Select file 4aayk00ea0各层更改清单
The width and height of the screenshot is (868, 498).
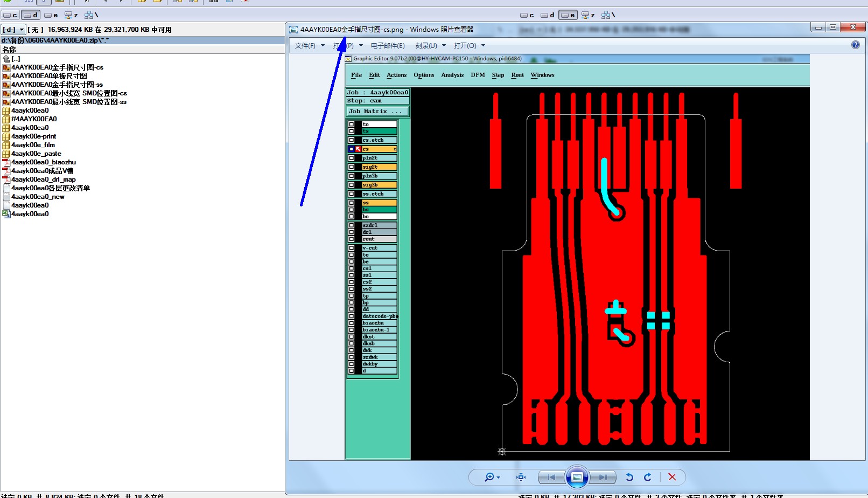tap(51, 188)
